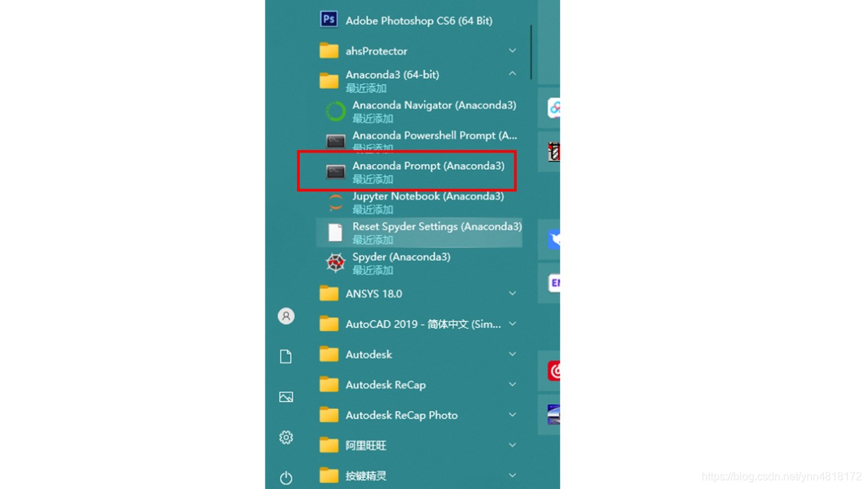Launch Anaconda Navigator via its green ring icon
The width and height of the screenshot is (868, 489).
335,111
